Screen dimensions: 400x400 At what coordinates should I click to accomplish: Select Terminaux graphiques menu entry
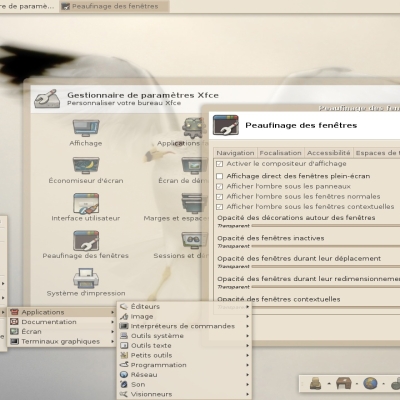tap(62, 341)
